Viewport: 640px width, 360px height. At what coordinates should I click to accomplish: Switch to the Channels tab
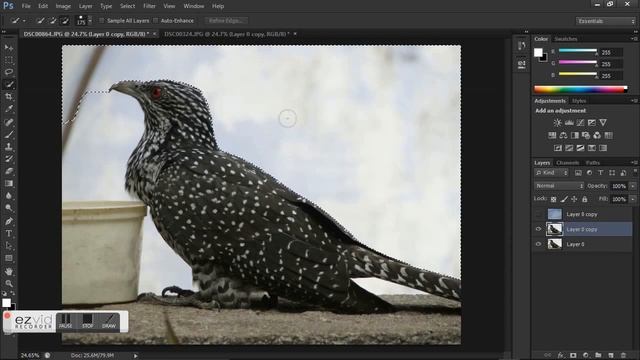[567, 162]
